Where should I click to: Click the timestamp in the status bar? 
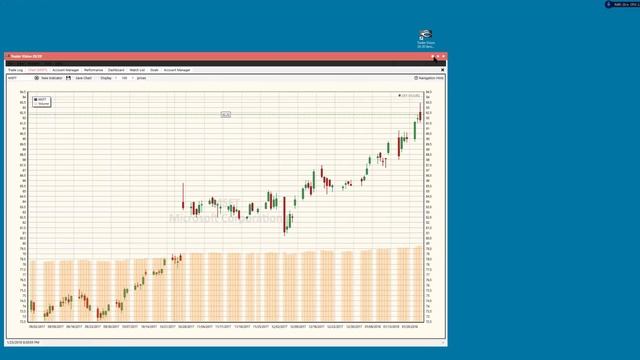click(x=23, y=342)
